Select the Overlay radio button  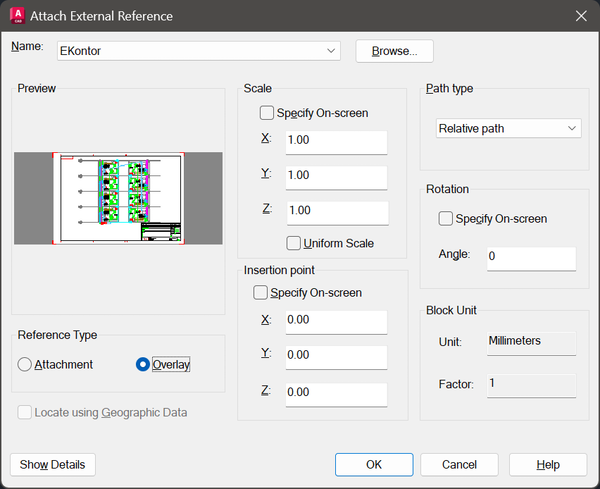[x=143, y=365]
